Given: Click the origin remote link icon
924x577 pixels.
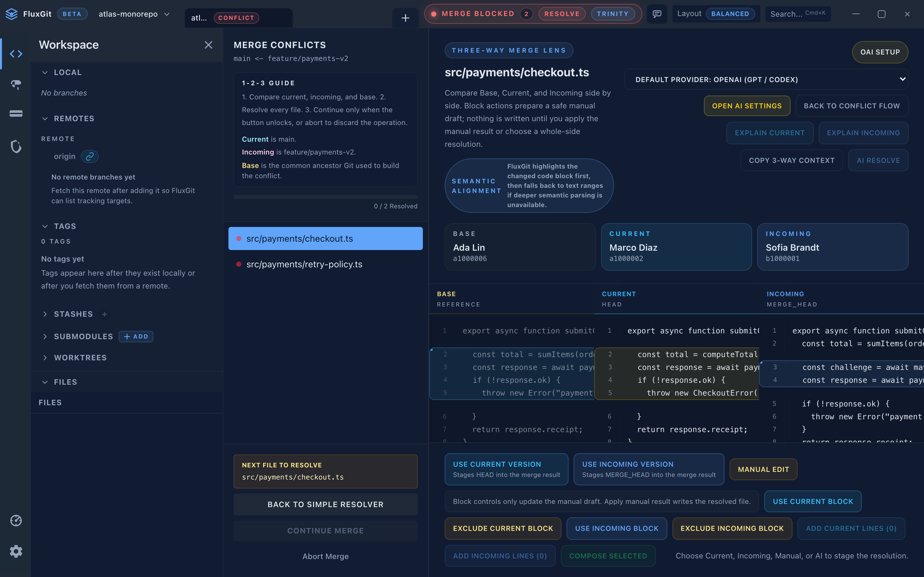Looking at the screenshot, I should click(x=90, y=156).
